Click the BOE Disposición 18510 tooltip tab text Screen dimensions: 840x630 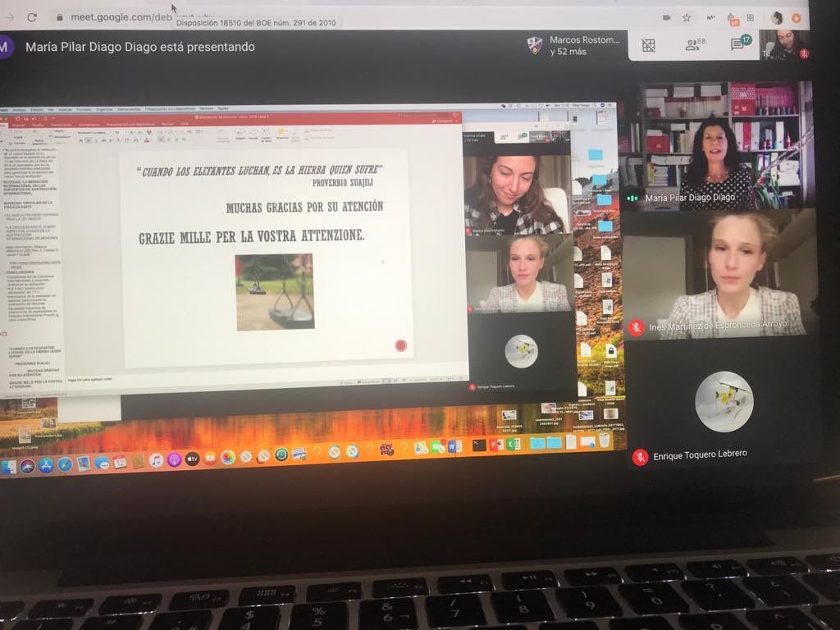pyautogui.click(x=256, y=22)
